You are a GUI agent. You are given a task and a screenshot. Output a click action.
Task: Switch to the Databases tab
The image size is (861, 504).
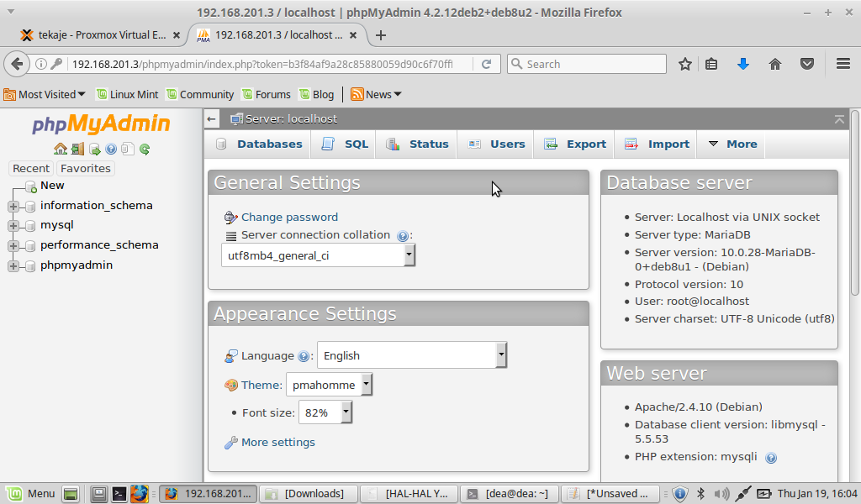(259, 144)
